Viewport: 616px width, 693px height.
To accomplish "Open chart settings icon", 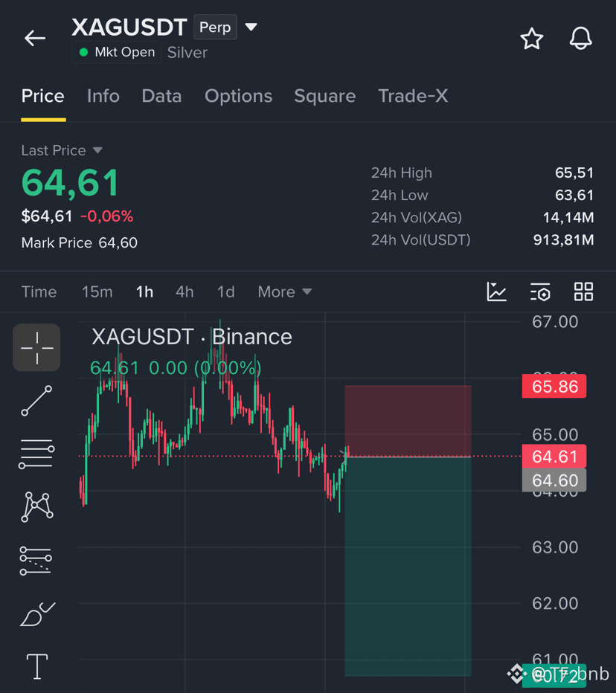I will tap(540, 291).
